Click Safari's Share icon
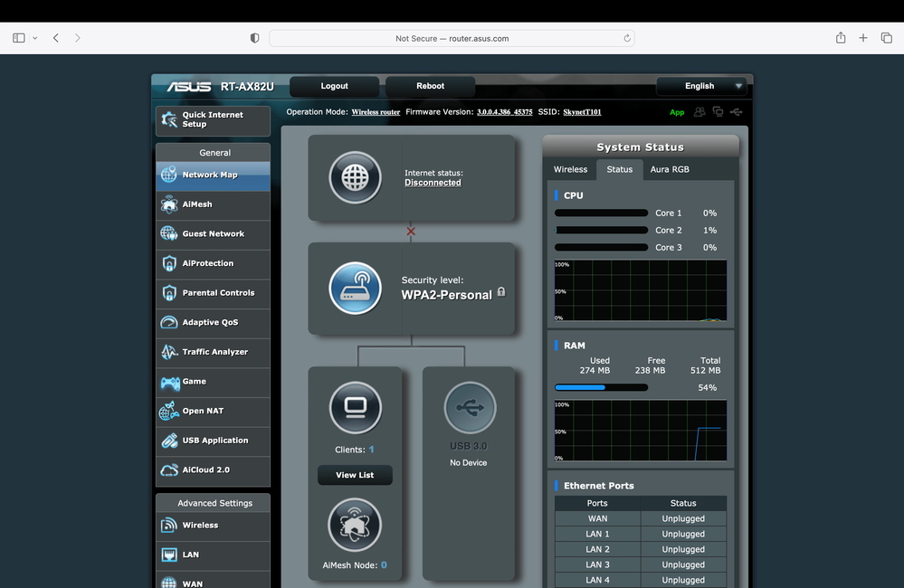 [x=841, y=38]
